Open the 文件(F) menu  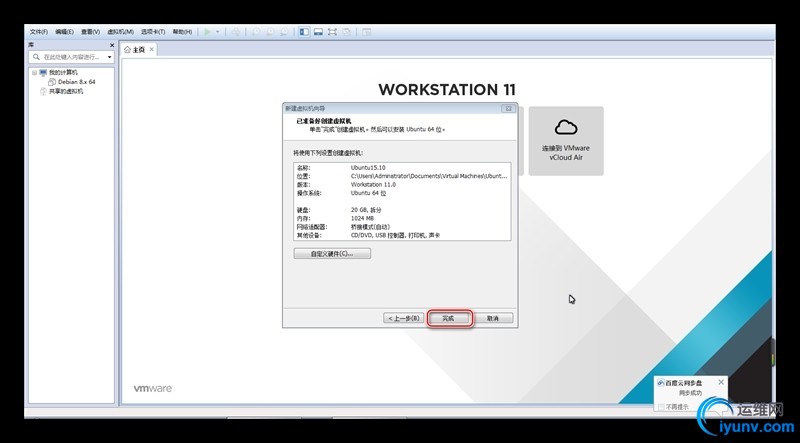coord(39,32)
